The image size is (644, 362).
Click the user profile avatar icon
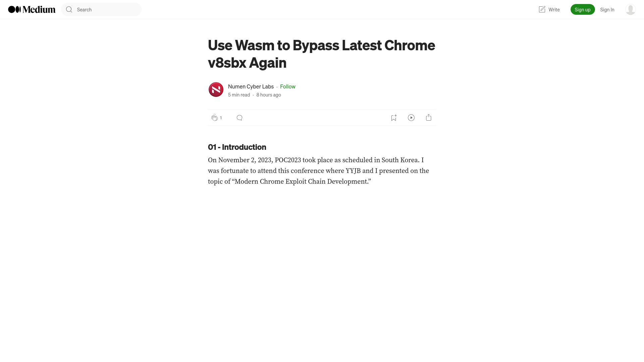630,9
